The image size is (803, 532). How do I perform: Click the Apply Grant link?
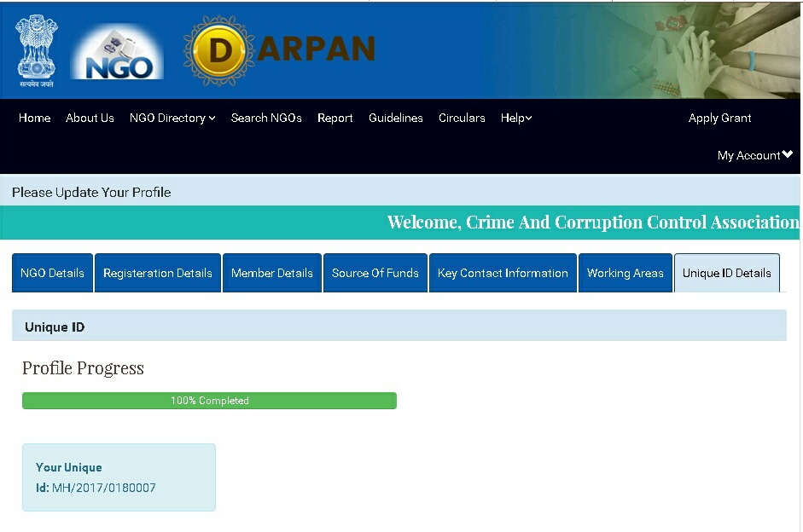click(719, 118)
